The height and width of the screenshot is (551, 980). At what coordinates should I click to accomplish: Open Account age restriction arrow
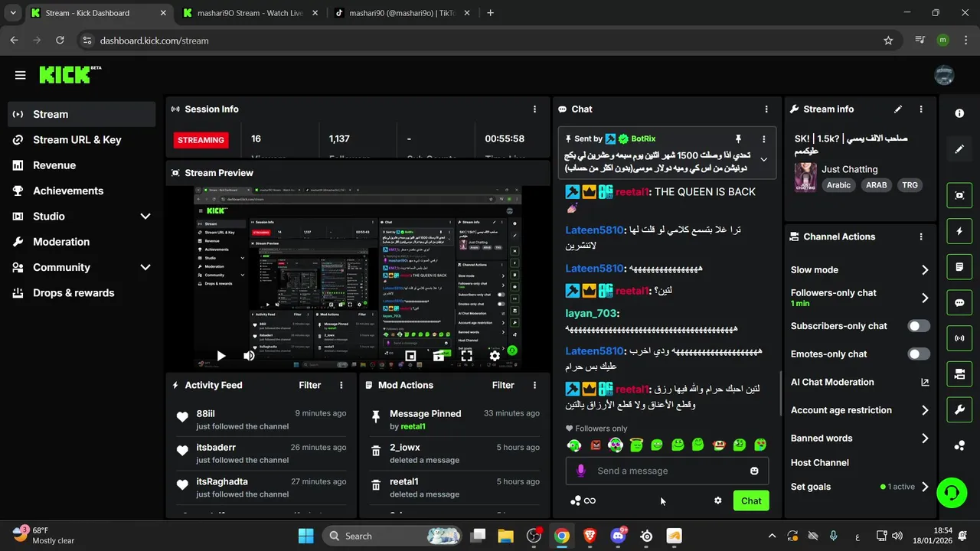925,410
